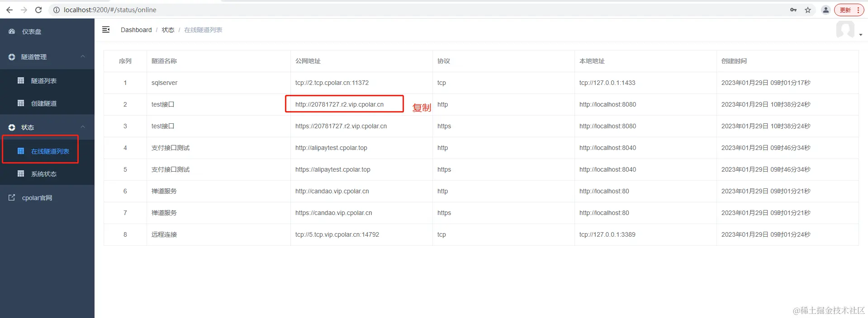Click the 隧道列表 grid icon

(21, 80)
